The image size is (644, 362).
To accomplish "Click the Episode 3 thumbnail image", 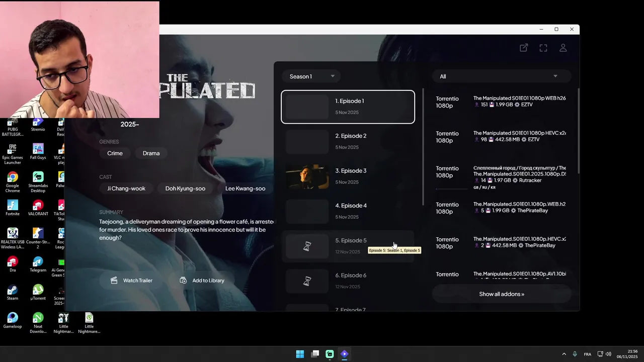I will pyautogui.click(x=307, y=176).
